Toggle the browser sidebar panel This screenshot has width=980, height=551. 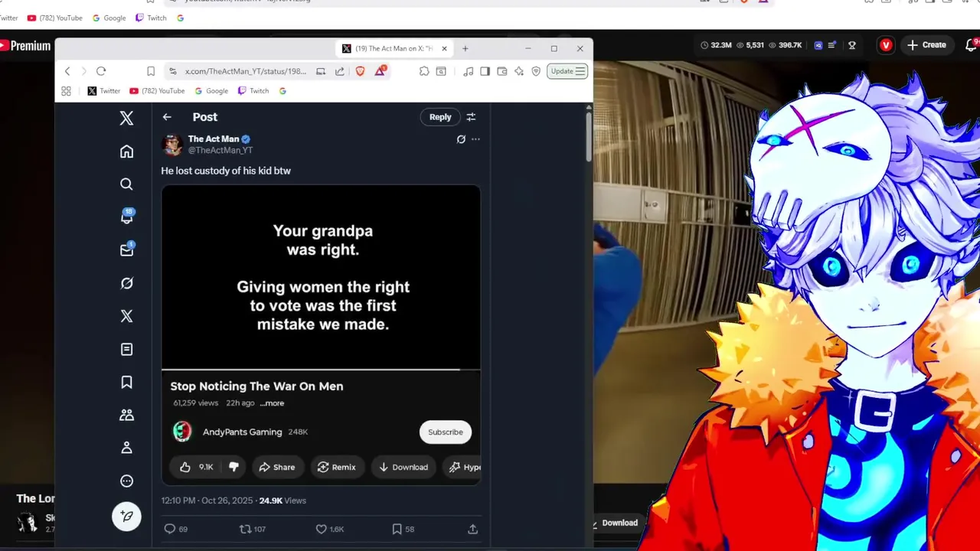click(x=485, y=71)
